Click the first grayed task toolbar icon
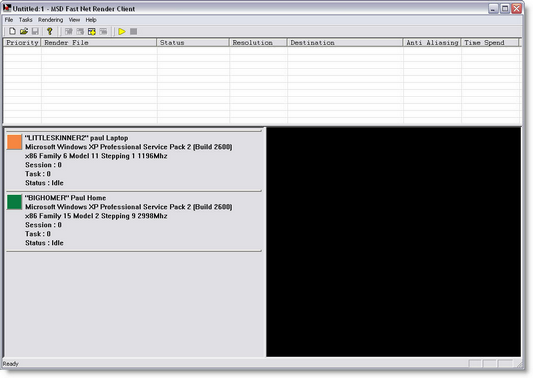Screen dimensions: 533x378 (69, 31)
